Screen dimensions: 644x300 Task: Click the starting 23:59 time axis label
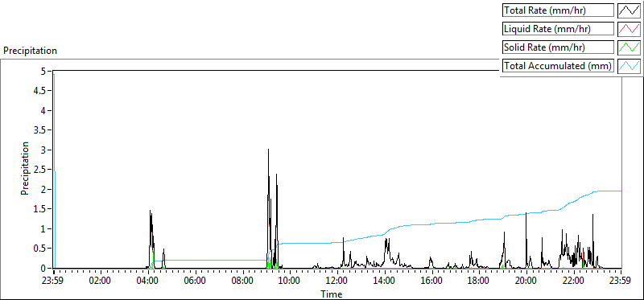click(x=53, y=282)
